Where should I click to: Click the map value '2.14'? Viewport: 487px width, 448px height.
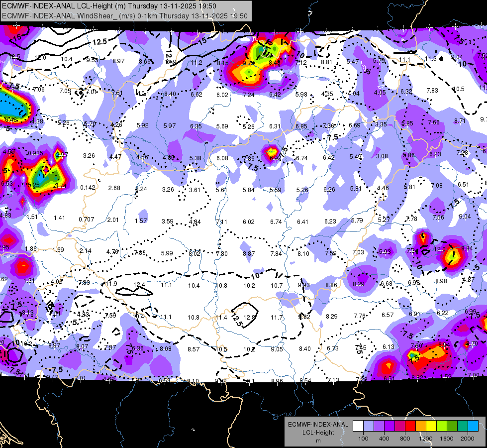click(x=86, y=250)
